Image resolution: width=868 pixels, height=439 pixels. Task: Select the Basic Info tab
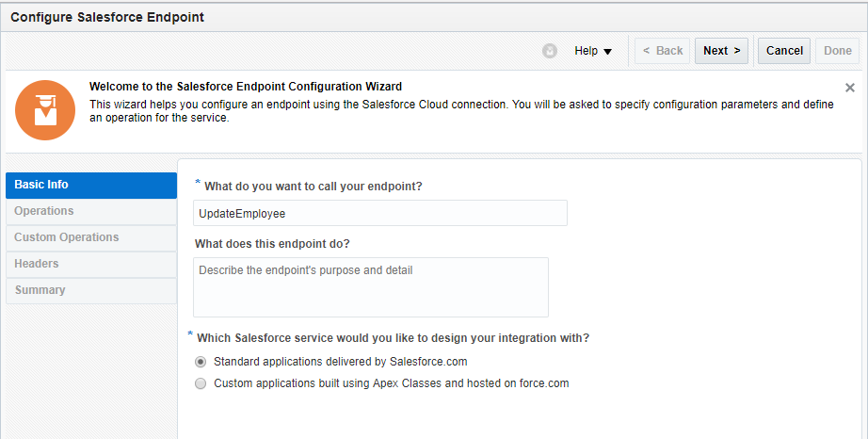click(x=91, y=185)
